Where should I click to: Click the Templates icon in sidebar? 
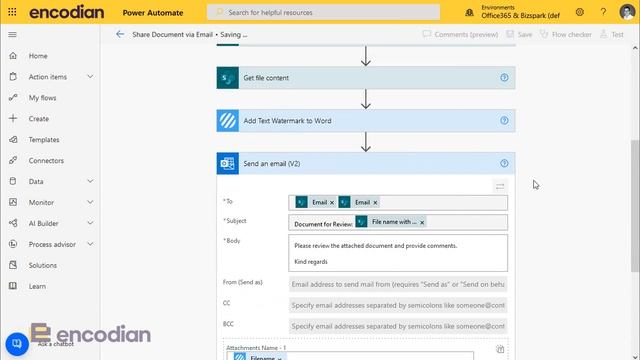coord(13,140)
